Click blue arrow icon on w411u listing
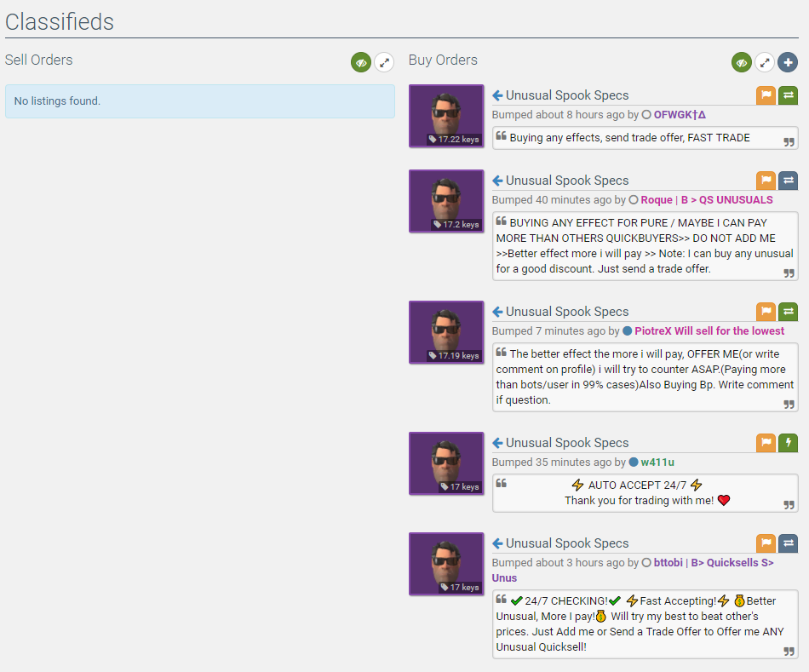The image size is (809, 672). point(497,443)
